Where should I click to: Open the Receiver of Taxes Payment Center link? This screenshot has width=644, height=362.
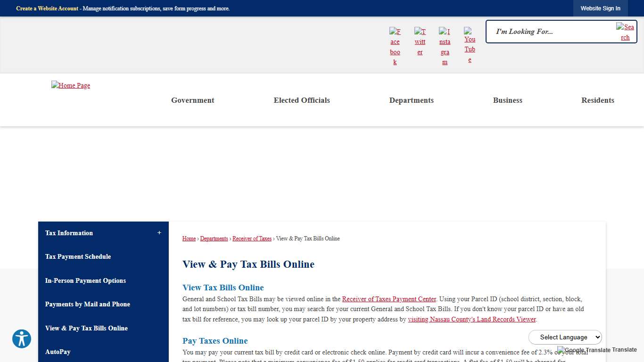tap(389, 299)
